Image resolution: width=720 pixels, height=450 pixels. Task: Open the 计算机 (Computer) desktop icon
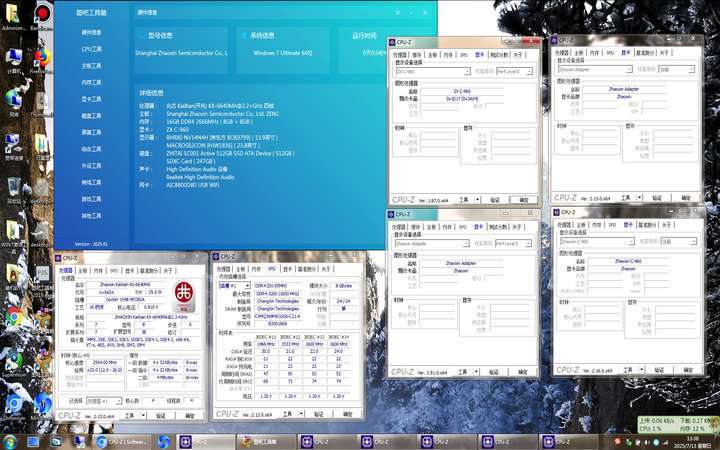14,61
